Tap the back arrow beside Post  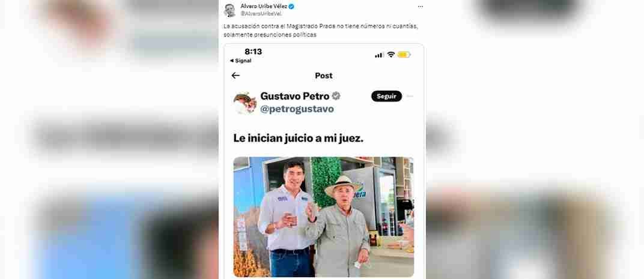tap(235, 76)
